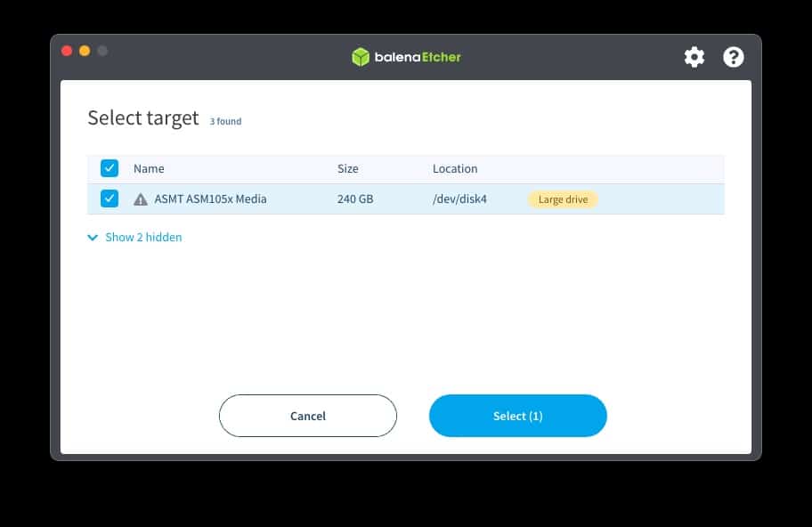Confirm with Select (1) button
This screenshot has width=812, height=527.
(518, 416)
